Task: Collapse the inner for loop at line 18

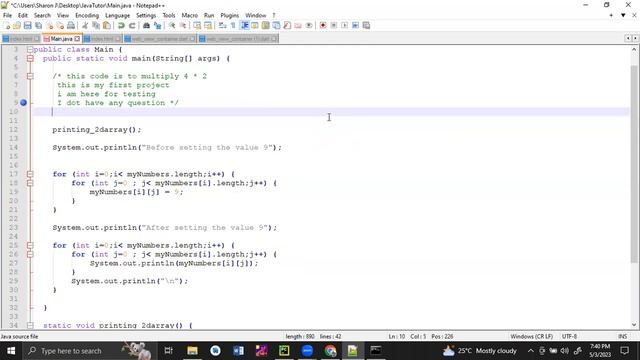Action: tap(30, 183)
